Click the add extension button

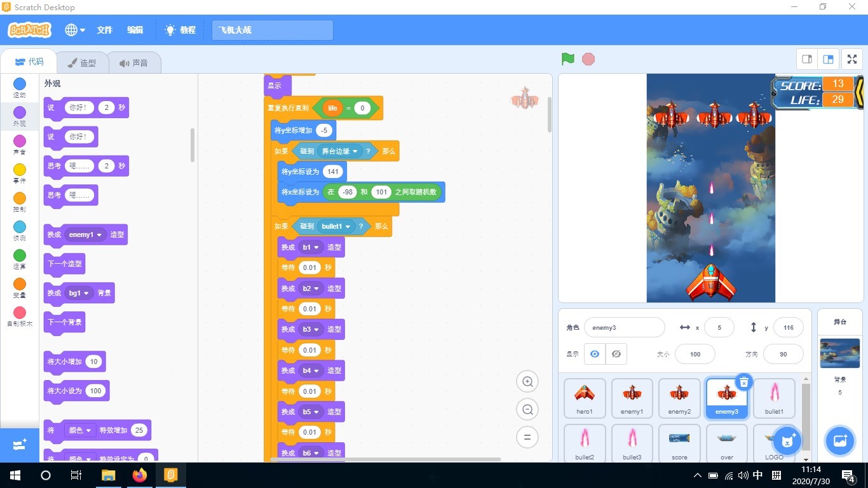click(19, 445)
